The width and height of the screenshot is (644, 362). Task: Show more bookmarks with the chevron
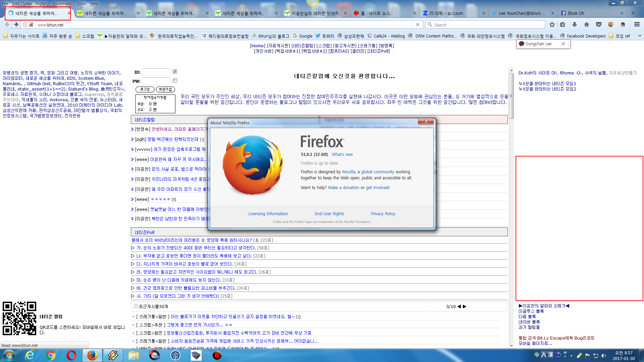click(640, 36)
